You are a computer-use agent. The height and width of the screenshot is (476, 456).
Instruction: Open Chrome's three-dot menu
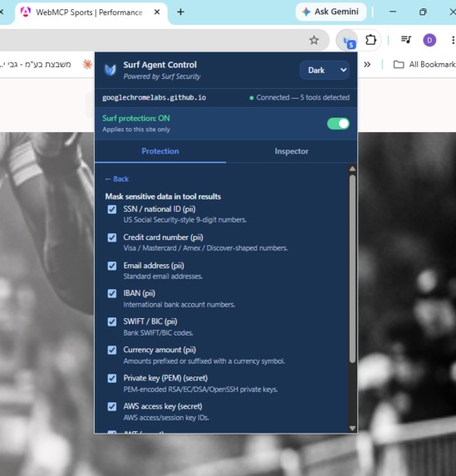[x=453, y=40]
